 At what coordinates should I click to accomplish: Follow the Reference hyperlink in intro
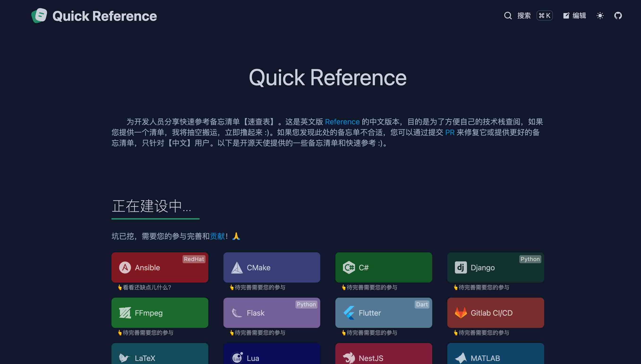click(x=342, y=122)
